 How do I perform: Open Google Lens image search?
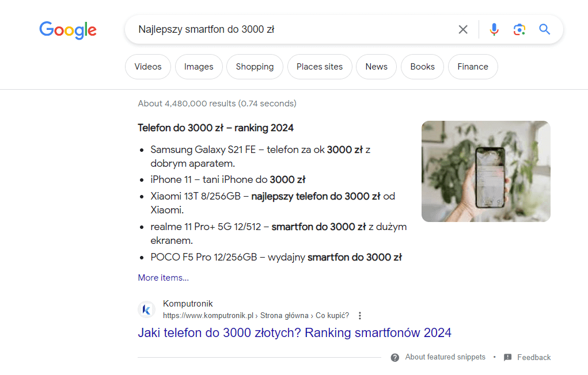[519, 29]
